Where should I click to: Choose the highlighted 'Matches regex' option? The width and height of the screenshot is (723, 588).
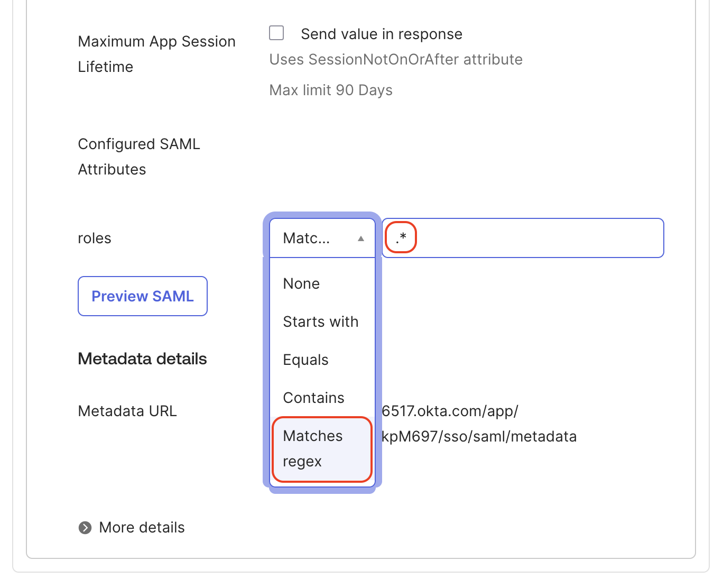tap(322, 449)
